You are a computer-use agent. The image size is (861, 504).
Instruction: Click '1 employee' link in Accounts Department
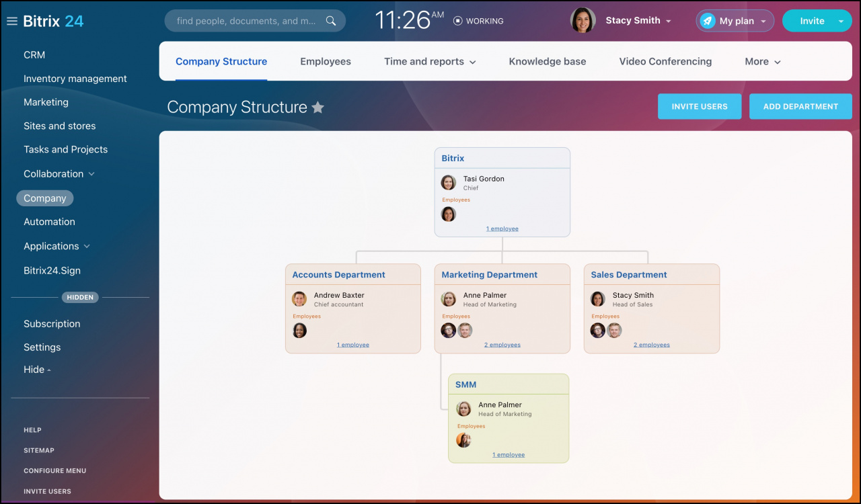pos(353,345)
